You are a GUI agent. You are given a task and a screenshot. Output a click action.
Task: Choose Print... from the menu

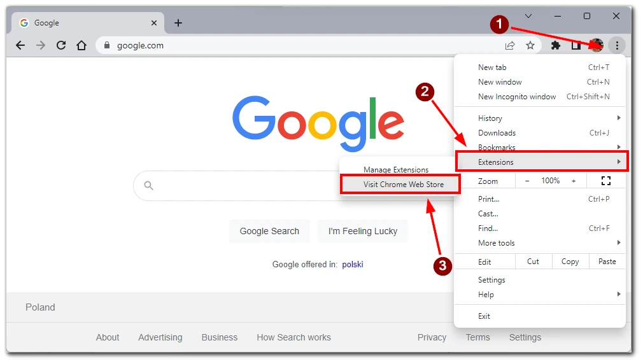pyautogui.click(x=540, y=199)
